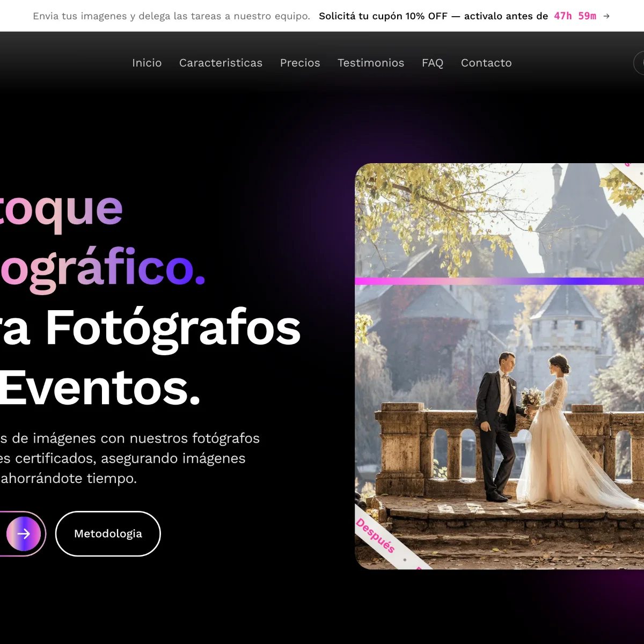Go to the Caracteristicas section
Viewport: 644px width, 644px height.
221,63
